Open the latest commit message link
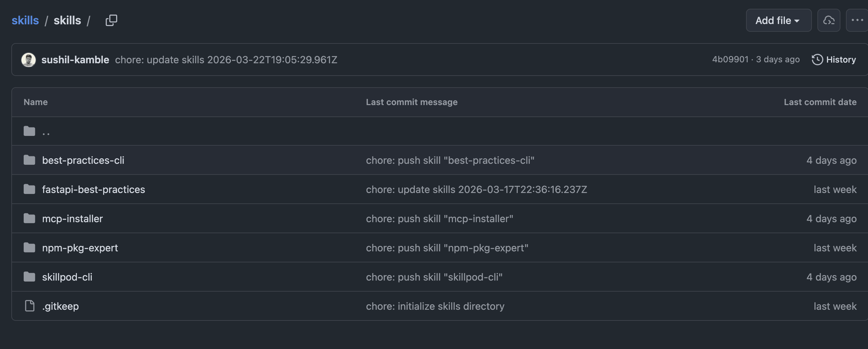 point(226,60)
